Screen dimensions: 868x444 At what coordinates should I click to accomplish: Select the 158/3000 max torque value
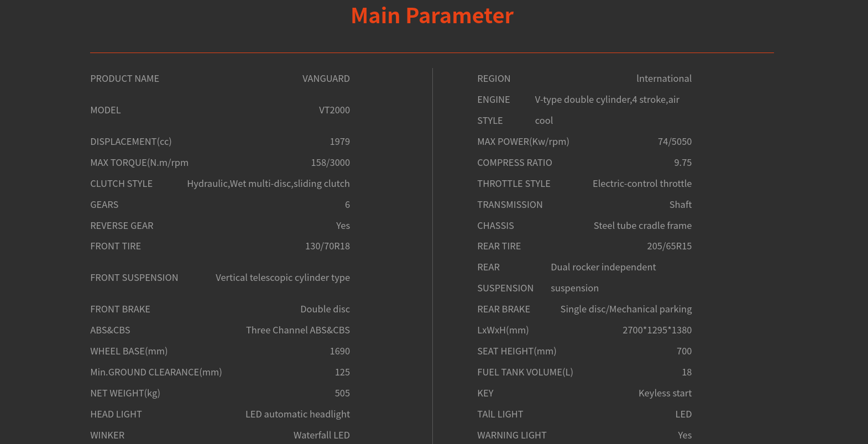(x=330, y=163)
